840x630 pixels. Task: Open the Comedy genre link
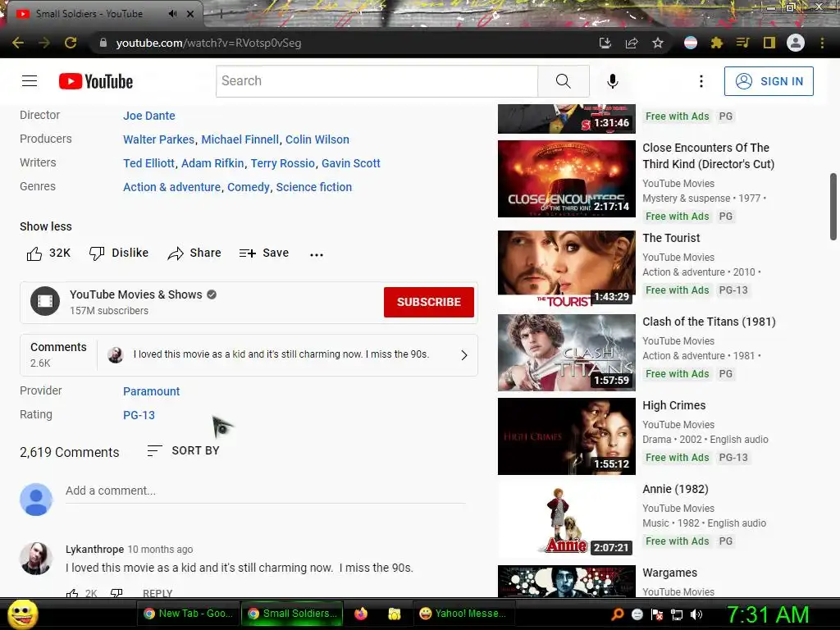point(249,187)
